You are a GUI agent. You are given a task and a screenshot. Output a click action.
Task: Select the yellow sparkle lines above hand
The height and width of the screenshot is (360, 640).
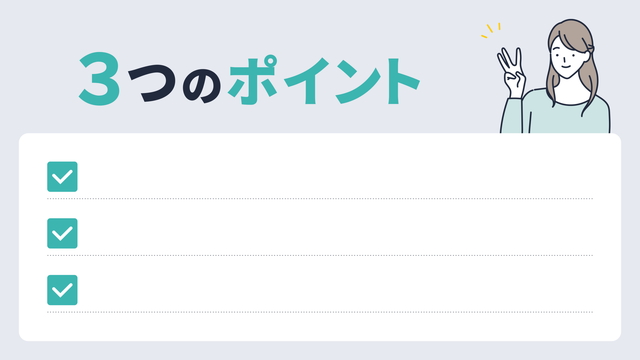pyautogui.click(x=491, y=31)
